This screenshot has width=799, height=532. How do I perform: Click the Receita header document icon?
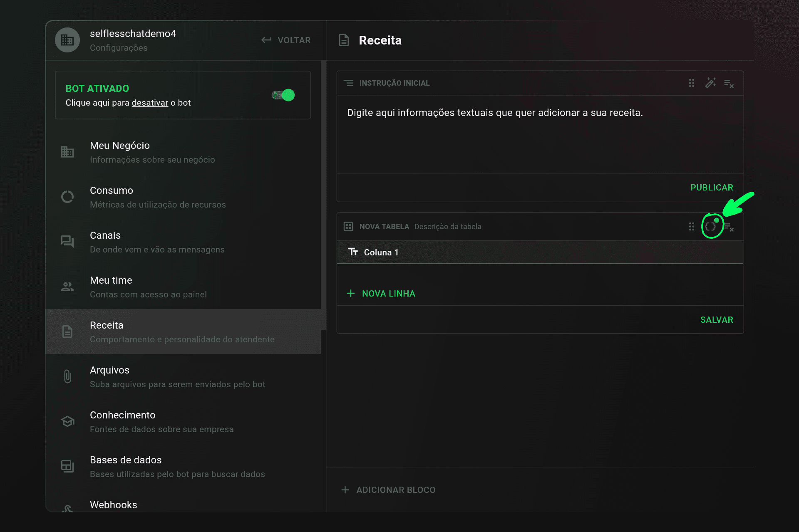coord(344,40)
